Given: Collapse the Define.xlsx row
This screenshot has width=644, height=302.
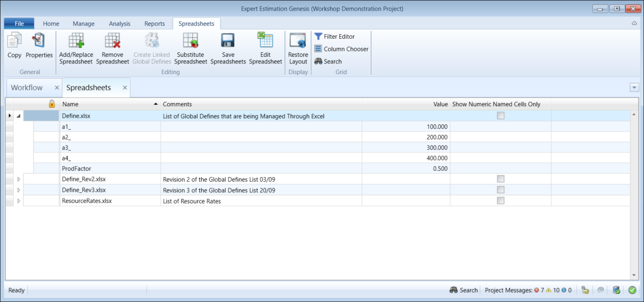Looking at the screenshot, I should pyautogui.click(x=19, y=116).
